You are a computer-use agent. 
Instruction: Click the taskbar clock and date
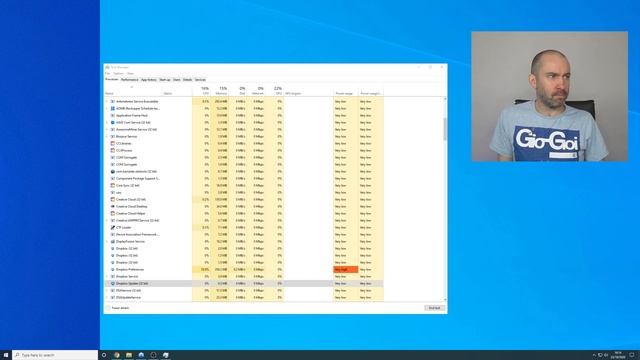coord(618,355)
